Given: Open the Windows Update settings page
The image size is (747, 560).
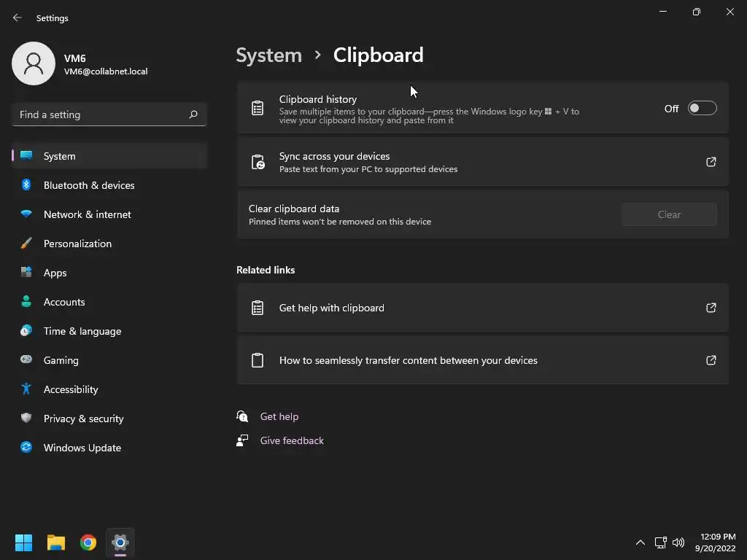Looking at the screenshot, I should click(82, 448).
